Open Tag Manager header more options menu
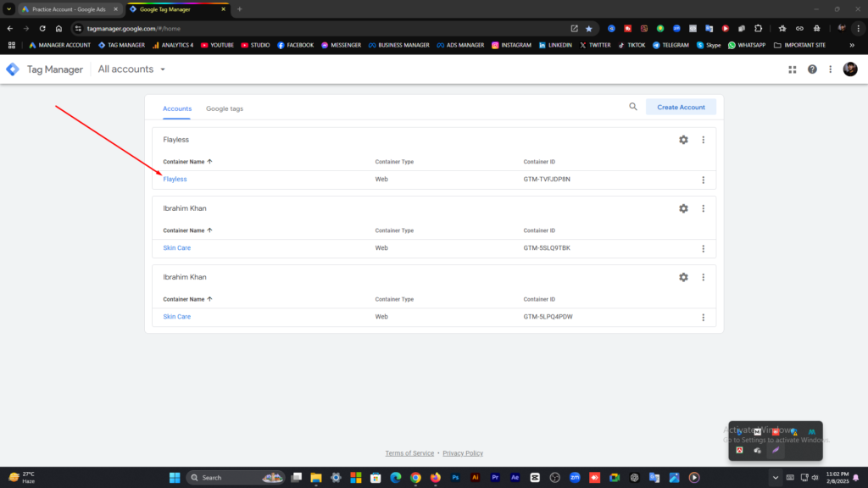 831,69
